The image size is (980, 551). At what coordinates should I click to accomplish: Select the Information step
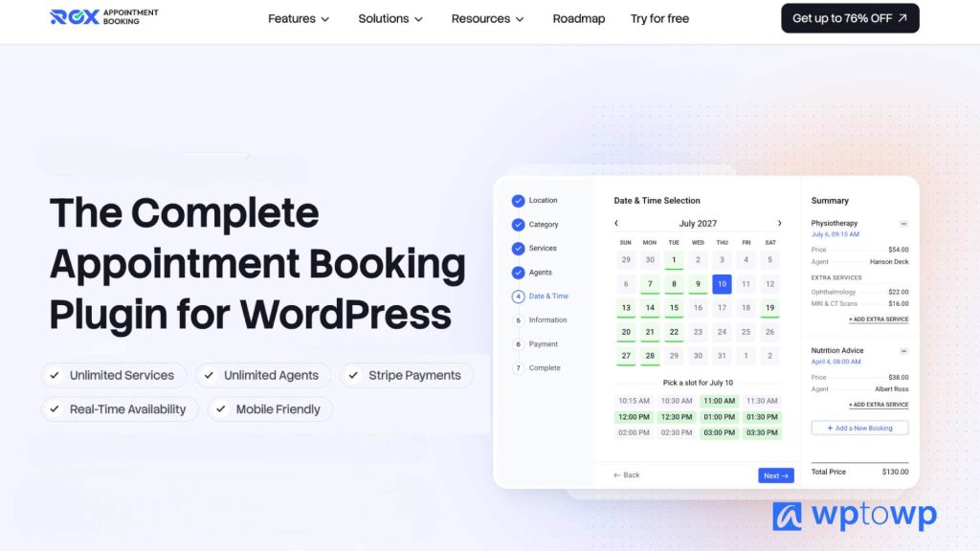coord(540,320)
